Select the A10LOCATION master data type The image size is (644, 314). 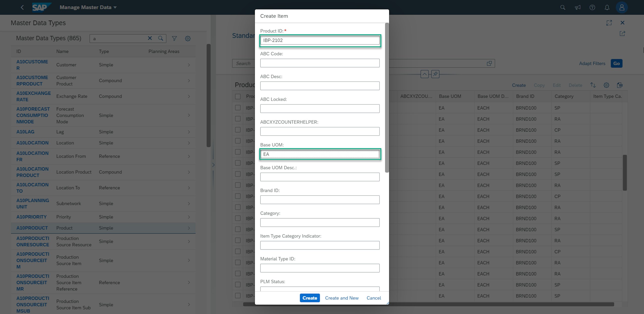tap(32, 143)
